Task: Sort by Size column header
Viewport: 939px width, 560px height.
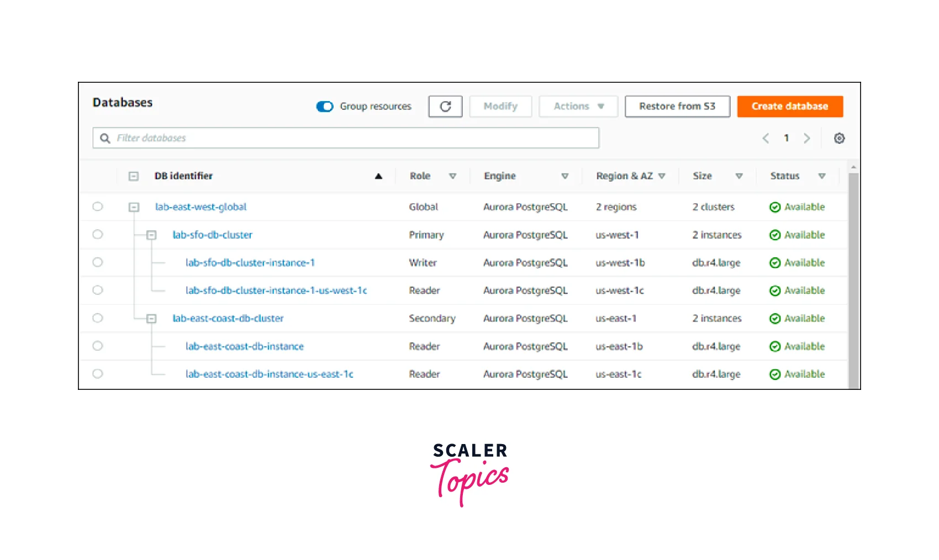Action: point(702,176)
